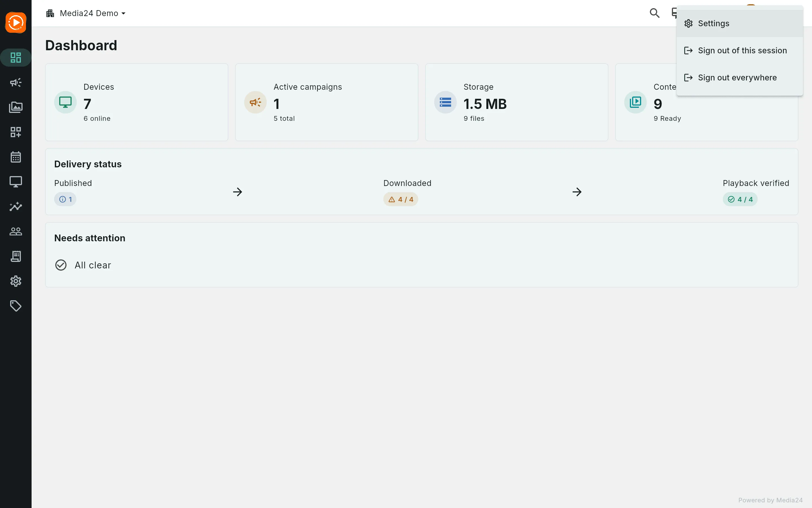Viewport: 812px width, 508px height.
Task: Open the Settings gear sidebar icon
Action: pyautogui.click(x=16, y=281)
